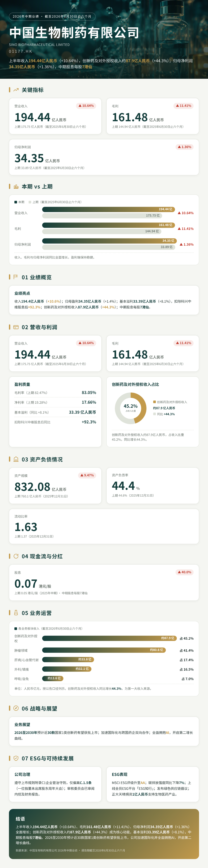Click the flag icon beside 01 业绩概览
Screen dimensions: 208x868
(x=16, y=277)
